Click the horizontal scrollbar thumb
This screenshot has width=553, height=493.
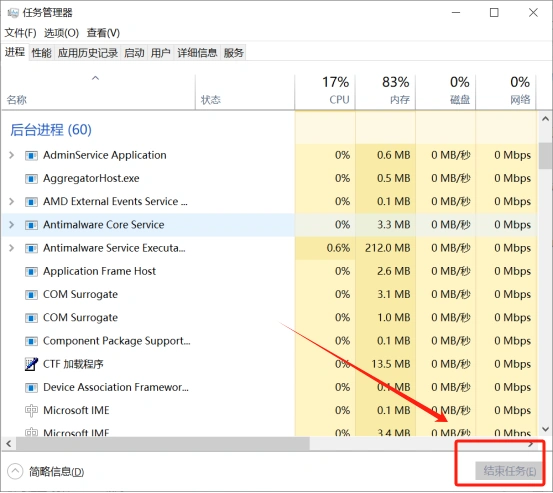pyautogui.click(x=163, y=444)
